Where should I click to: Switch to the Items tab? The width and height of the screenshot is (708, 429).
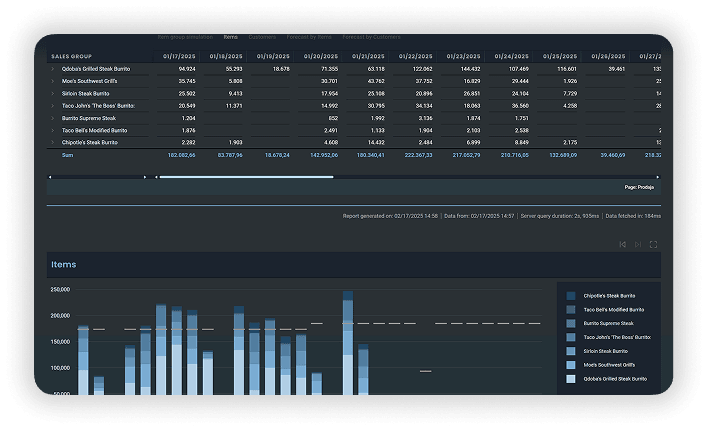click(230, 36)
